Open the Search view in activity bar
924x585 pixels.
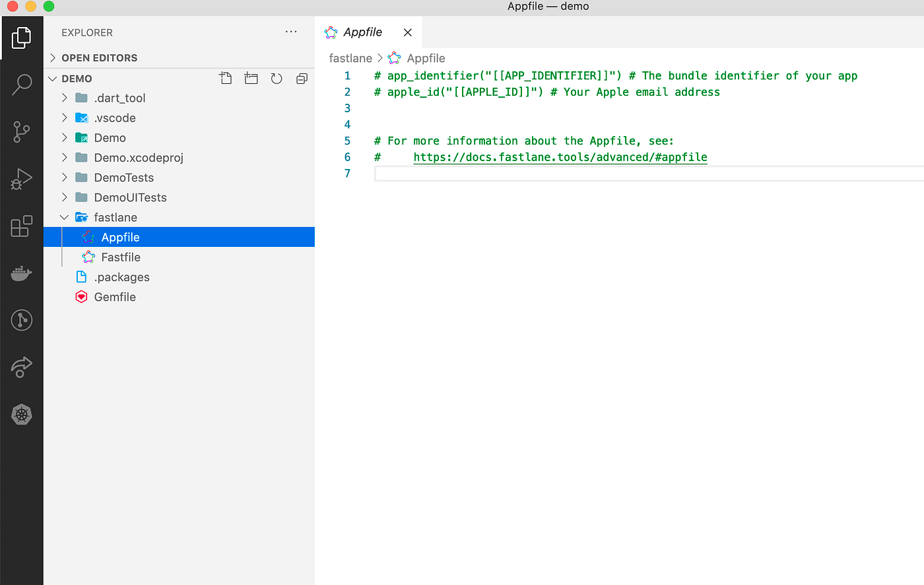point(22,85)
